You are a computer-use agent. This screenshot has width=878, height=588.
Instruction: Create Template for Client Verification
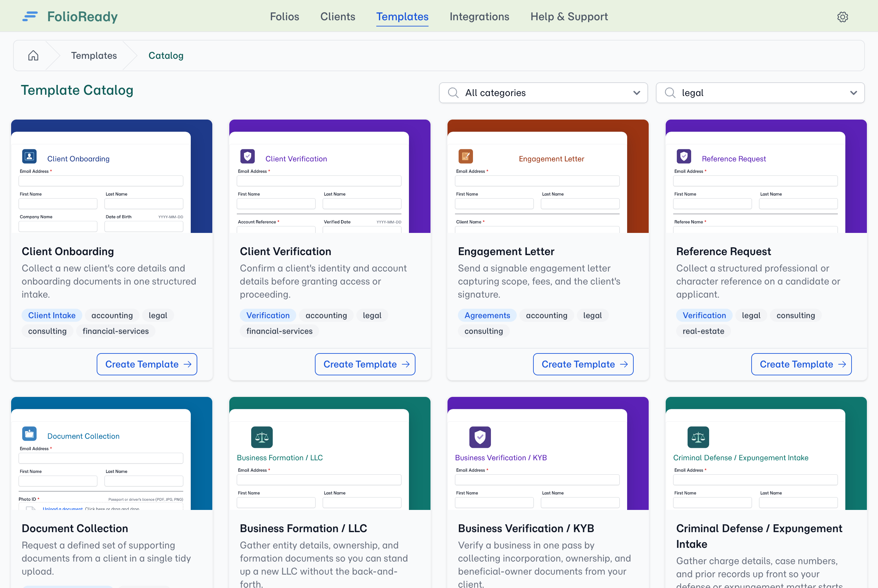365,364
